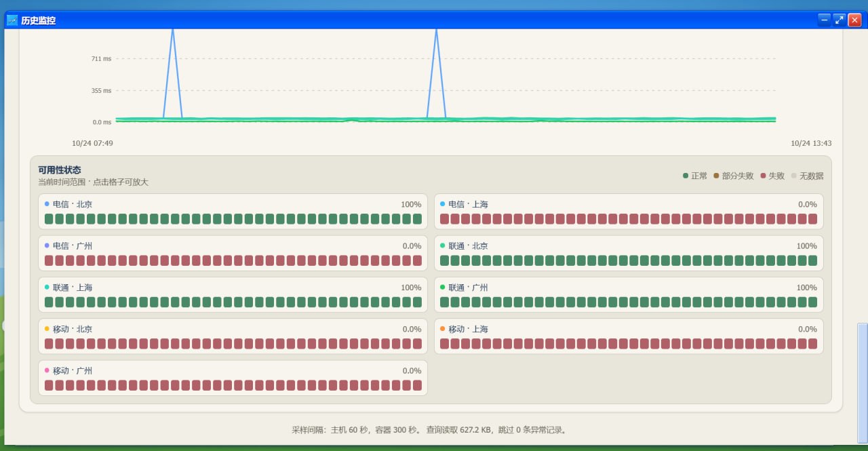Click the 移动·广州 pink dot indicator
Viewport: 868px width, 451px height.
(47, 370)
